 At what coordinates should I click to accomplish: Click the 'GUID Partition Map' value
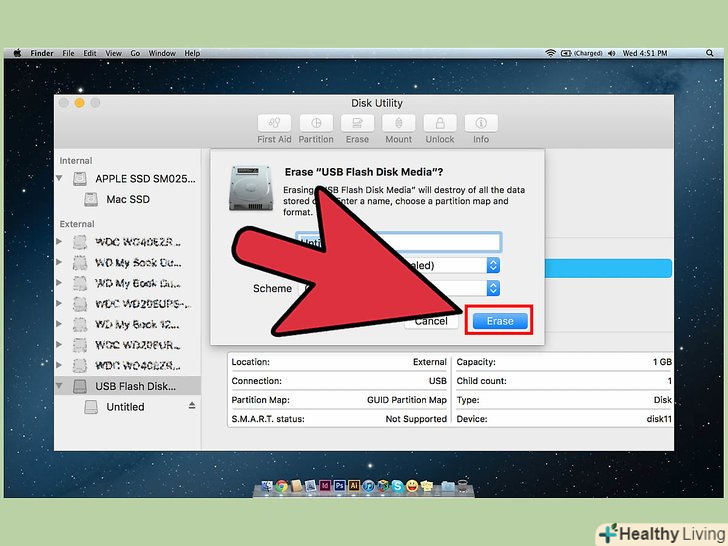tap(407, 400)
